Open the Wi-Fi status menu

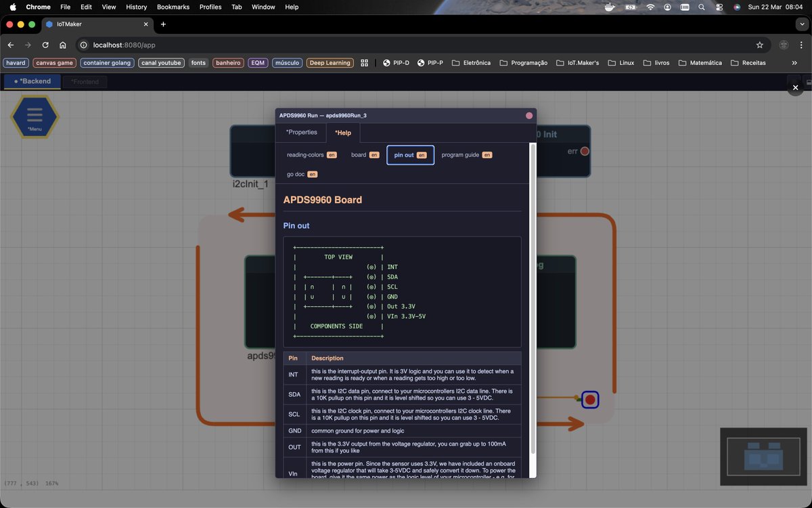coord(650,7)
